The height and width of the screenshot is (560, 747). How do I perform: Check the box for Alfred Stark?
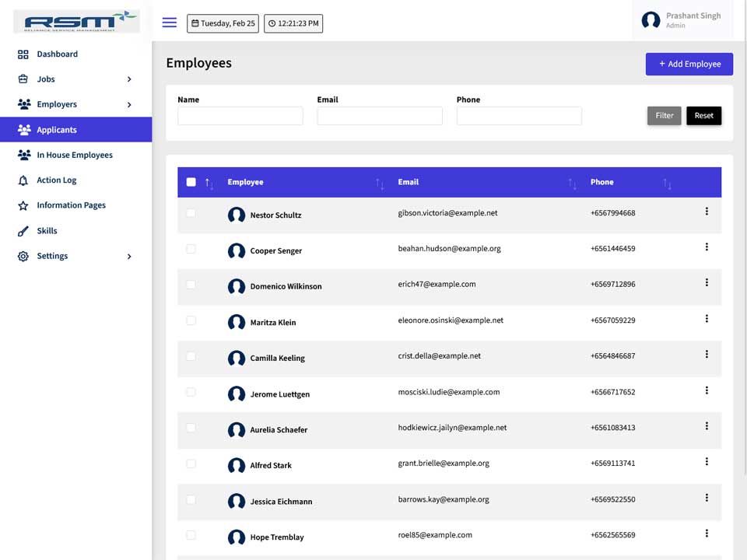191,464
